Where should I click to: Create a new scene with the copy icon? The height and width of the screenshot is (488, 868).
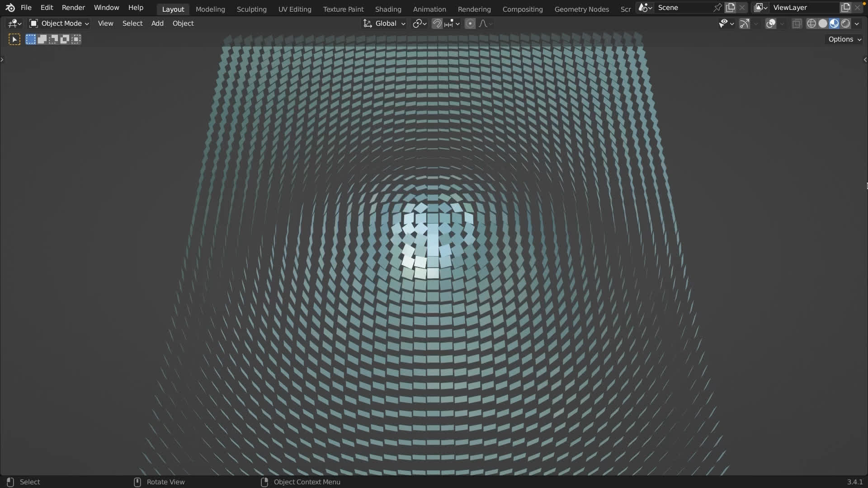(731, 8)
